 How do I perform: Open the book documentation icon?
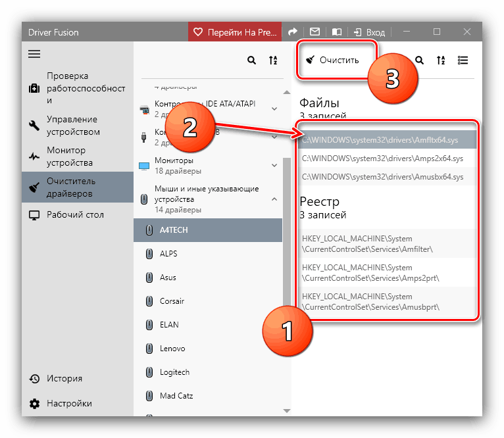(337, 32)
